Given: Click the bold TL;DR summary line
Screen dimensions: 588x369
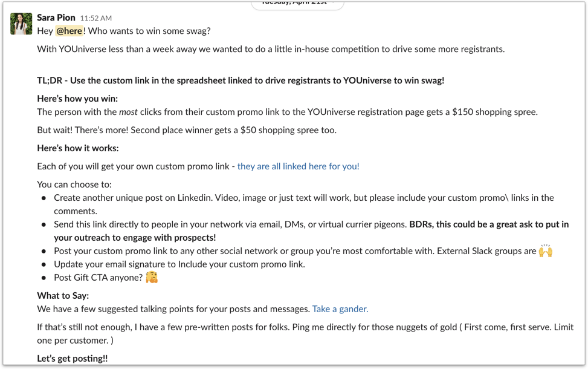Looking at the screenshot, I should (241, 80).
